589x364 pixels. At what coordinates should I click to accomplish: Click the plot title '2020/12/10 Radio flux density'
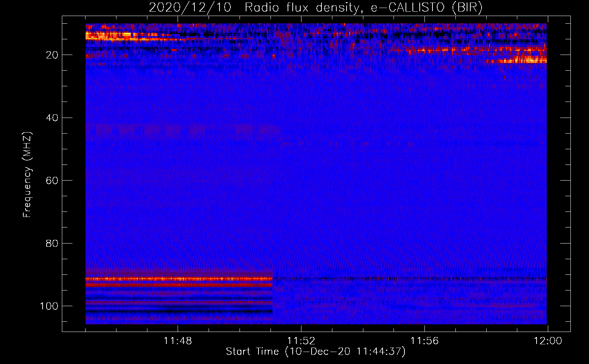316,8
